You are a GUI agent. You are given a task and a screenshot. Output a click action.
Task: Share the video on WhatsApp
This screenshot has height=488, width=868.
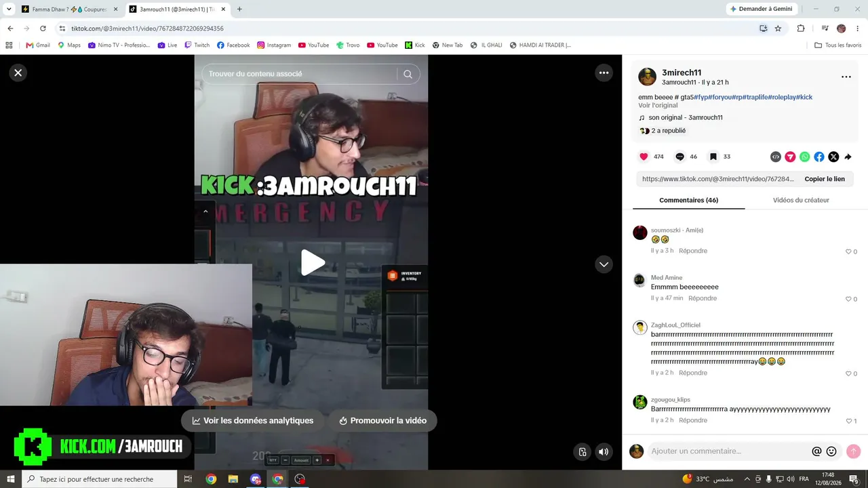[x=804, y=157]
